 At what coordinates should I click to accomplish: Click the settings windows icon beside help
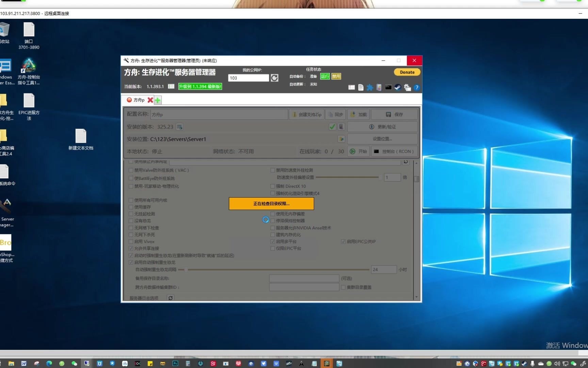(407, 88)
